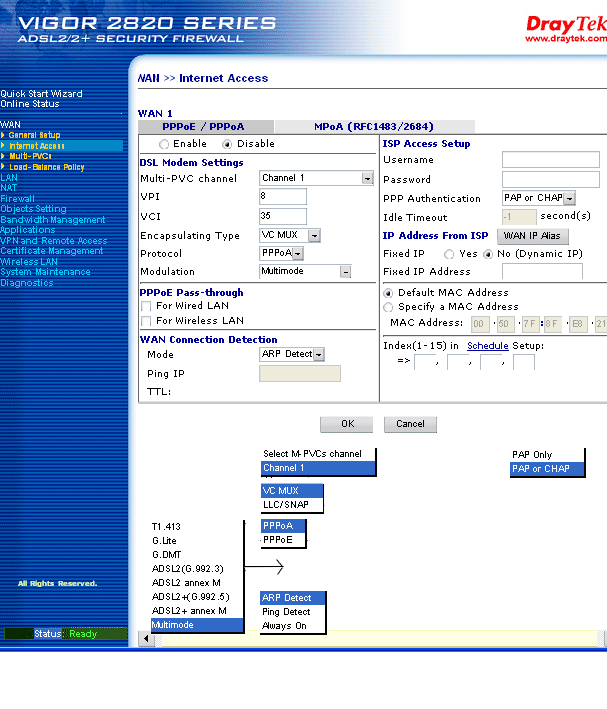Select ADSL2+ annex M modulation
This screenshot has height=709, width=607.
point(196,611)
